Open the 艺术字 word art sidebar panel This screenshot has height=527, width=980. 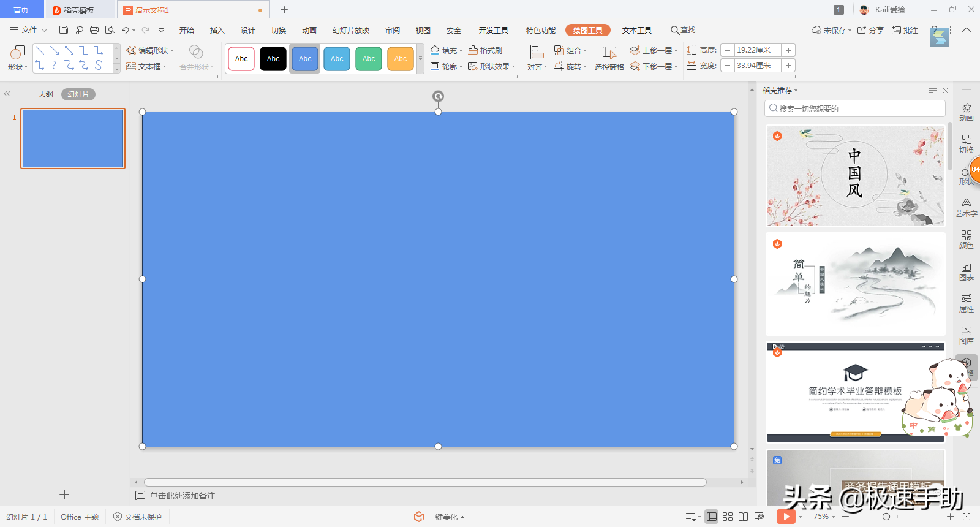tap(966, 208)
